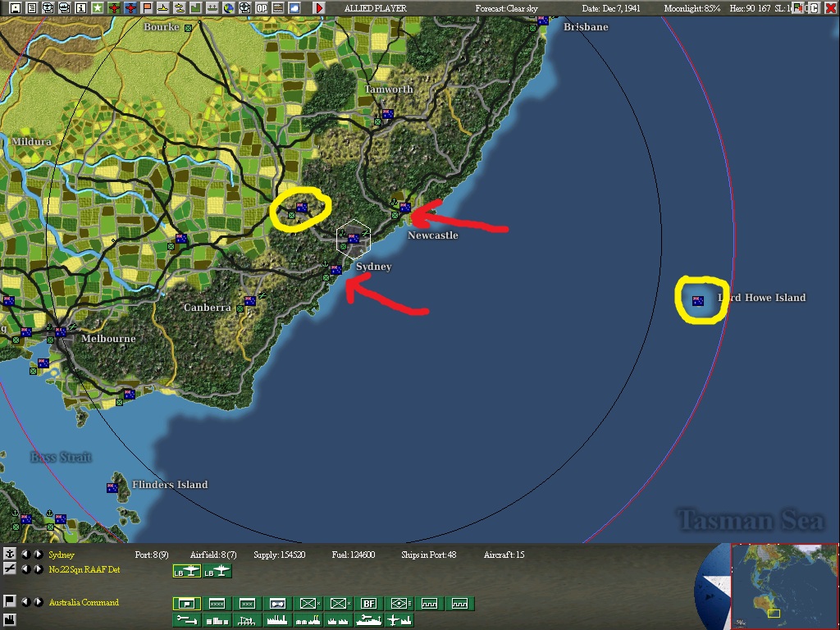Select the highlighted headquarters flag unit icon
The image size is (840, 630).
click(187, 604)
